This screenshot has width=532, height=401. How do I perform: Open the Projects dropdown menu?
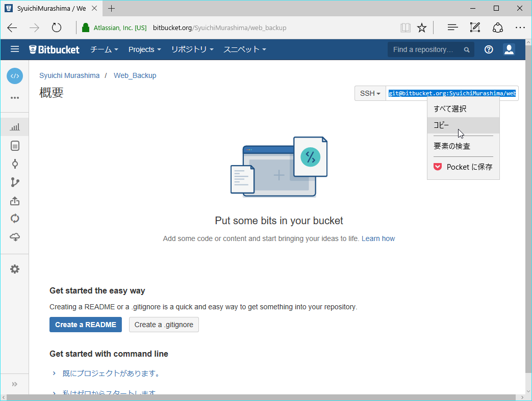144,49
